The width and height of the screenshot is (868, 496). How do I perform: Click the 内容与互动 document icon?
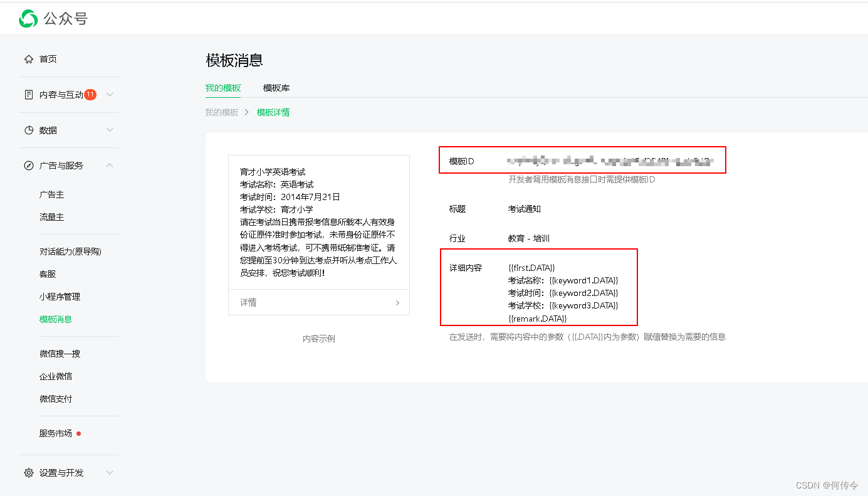[x=29, y=95]
